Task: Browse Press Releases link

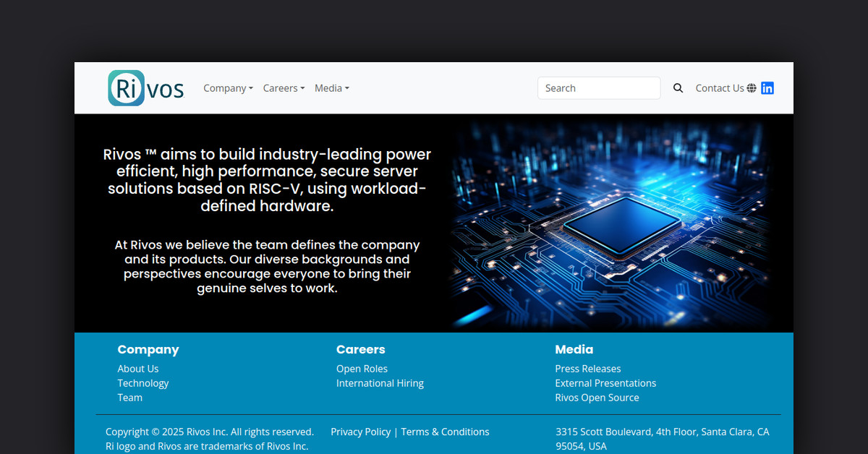Action: [587, 369]
